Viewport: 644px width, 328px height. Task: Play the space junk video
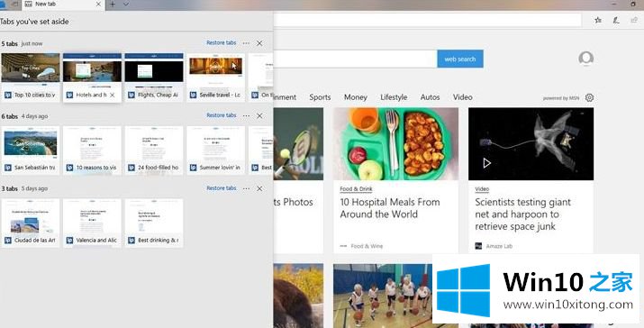(486, 163)
